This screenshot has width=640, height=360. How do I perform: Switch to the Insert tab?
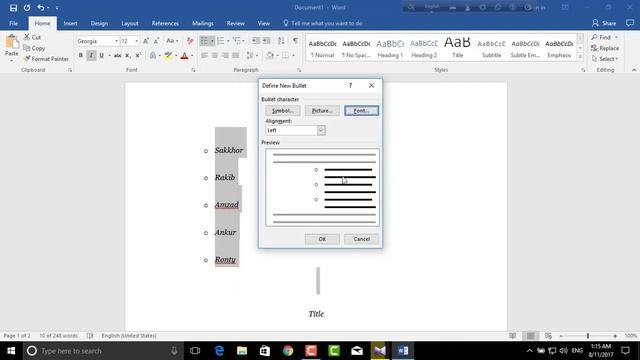click(71, 23)
